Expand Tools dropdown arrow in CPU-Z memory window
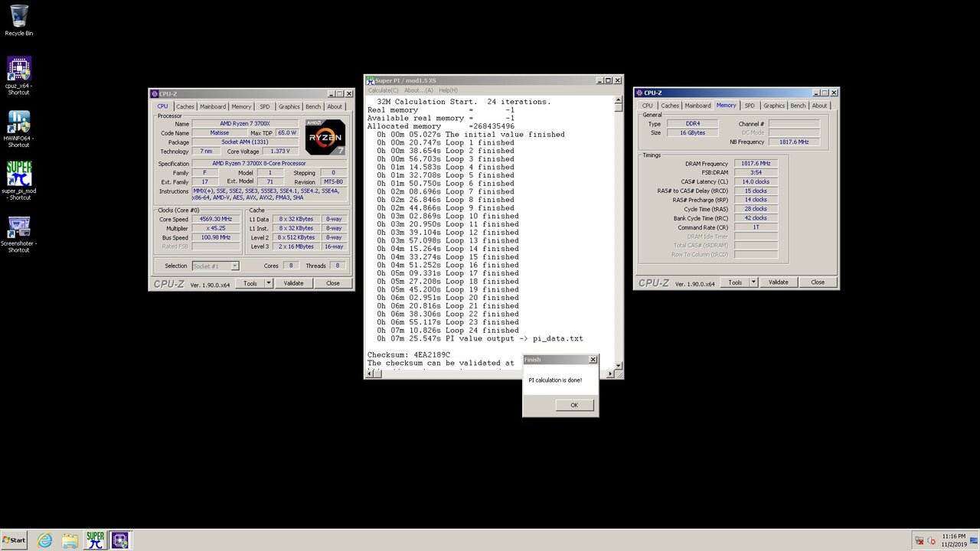The height and width of the screenshot is (551, 980). click(753, 282)
